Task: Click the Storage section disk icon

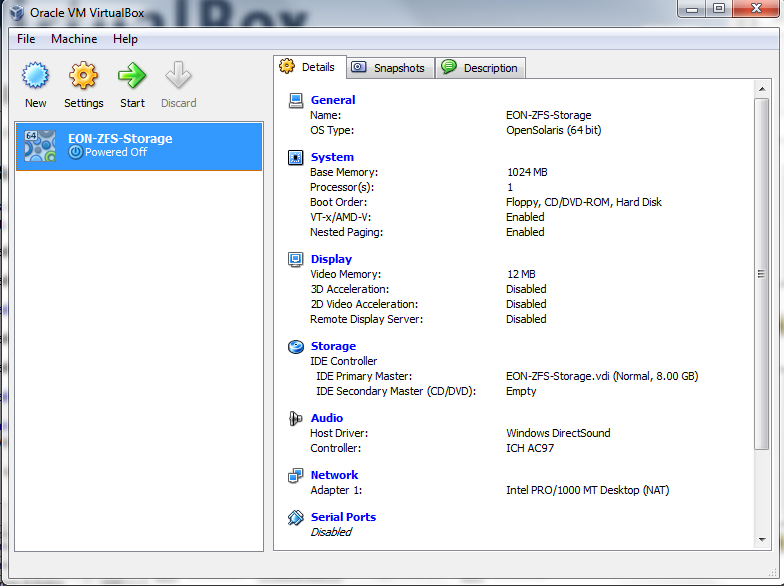Action: tap(296, 346)
